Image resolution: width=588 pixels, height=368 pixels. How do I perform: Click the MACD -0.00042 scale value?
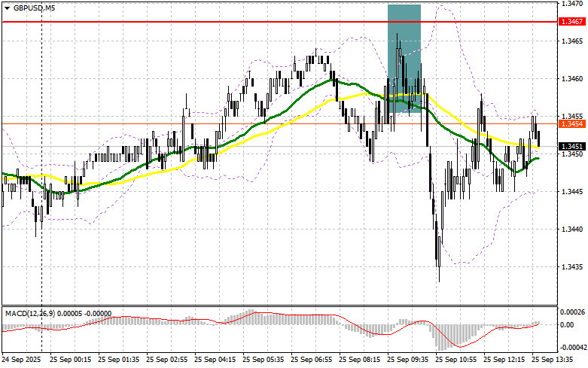(x=572, y=348)
